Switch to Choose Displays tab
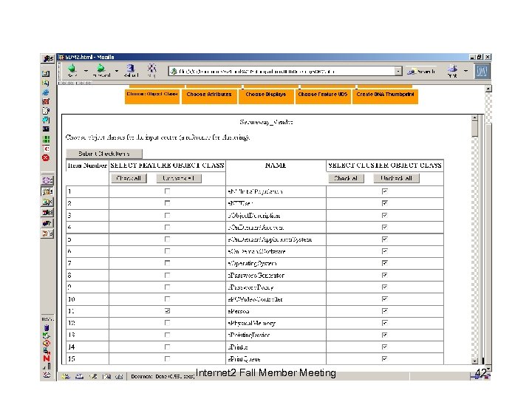 [266, 96]
